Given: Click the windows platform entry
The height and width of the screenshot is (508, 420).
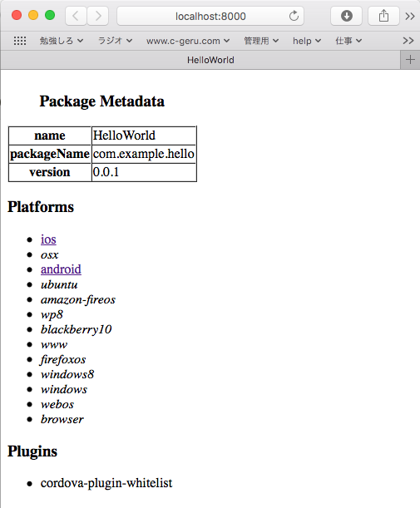Looking at the screenshot, I should pyautogui.click(x=64, y=389).
